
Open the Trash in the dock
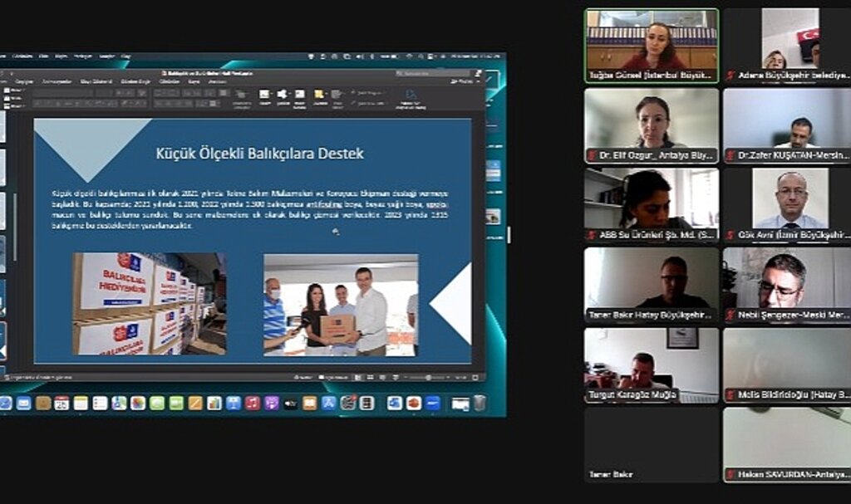[x=480, y=404]
